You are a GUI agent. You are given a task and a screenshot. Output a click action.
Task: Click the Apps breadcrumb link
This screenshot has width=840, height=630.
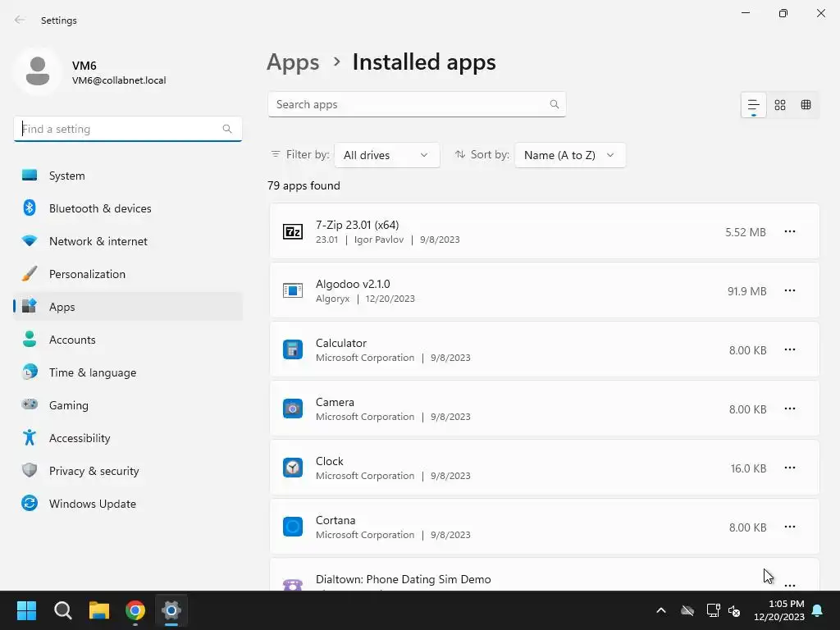click(293, 62)
